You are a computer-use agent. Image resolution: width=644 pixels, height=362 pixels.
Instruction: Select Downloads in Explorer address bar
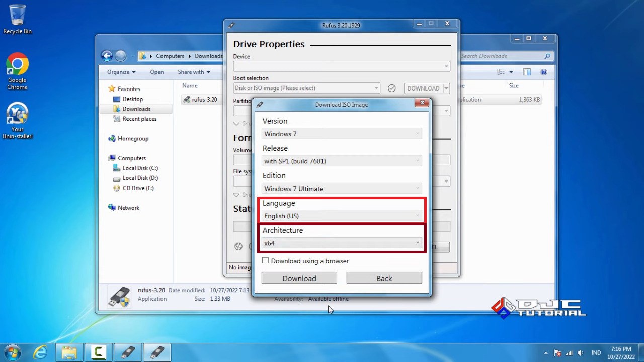pos(209,56)
